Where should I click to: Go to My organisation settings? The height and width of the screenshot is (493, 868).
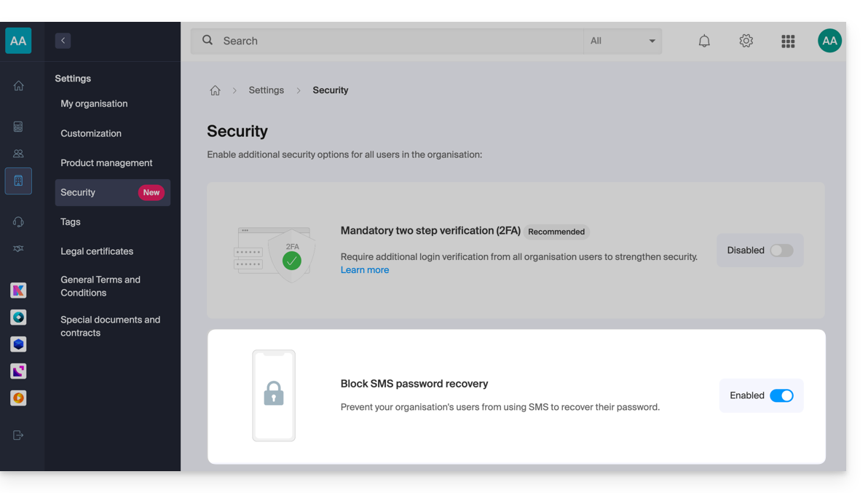pos(94,104)
